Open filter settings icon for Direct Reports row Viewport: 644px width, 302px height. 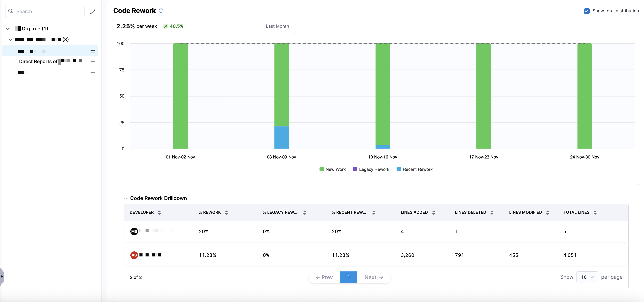point(93,62)
